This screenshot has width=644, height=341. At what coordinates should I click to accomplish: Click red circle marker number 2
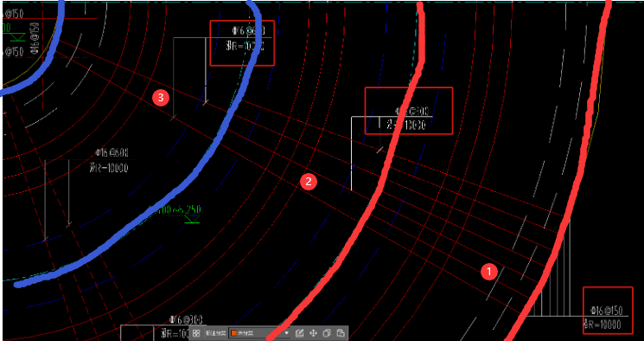[x=309, y=181]
